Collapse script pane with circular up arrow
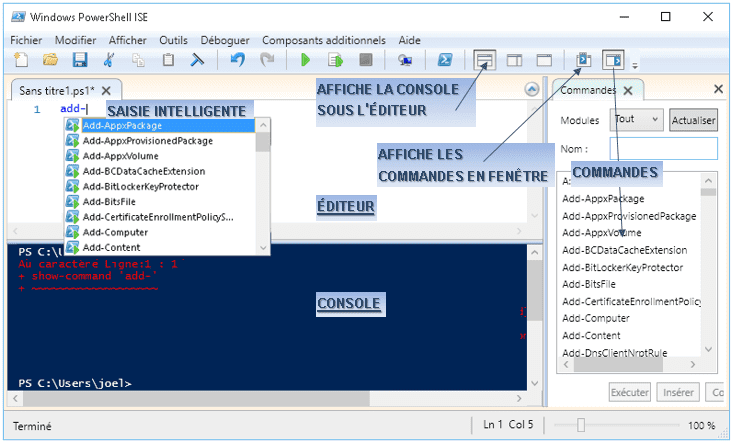Screen dimensions: 732x441 tap(532, 89)
